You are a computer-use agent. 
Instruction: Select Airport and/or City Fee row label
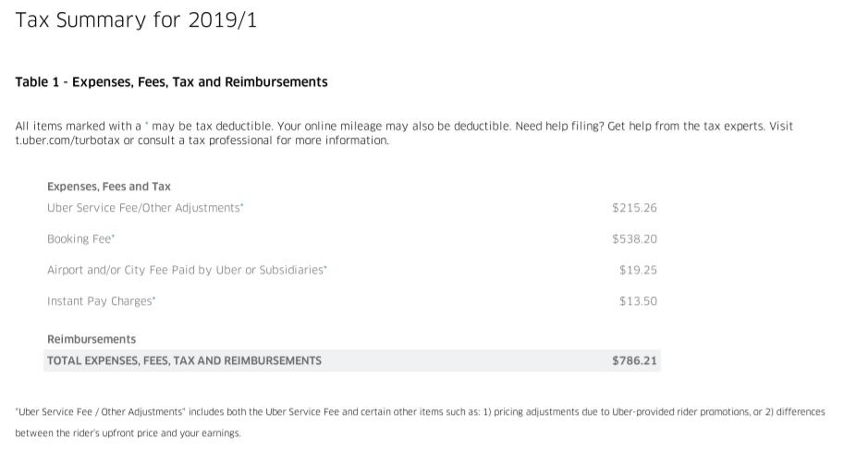187,270
